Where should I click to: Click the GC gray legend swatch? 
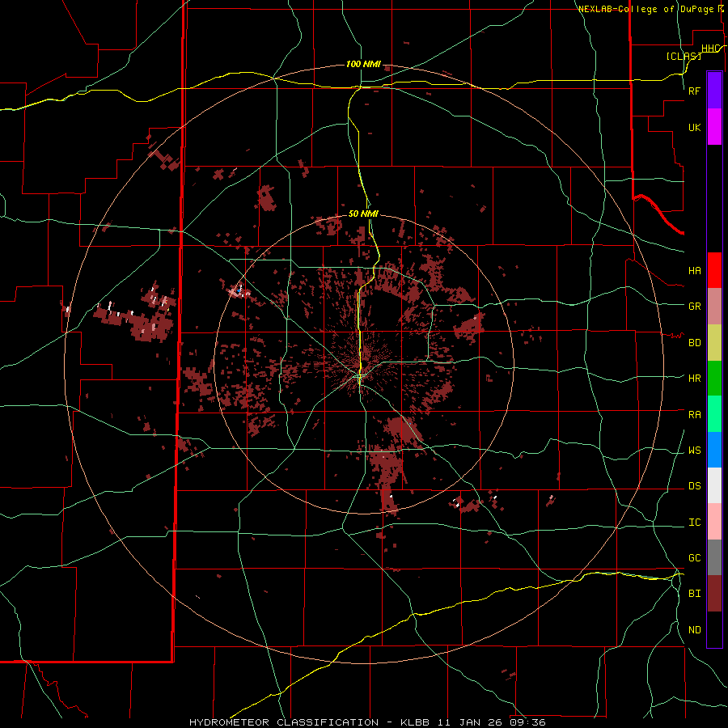[714, 557]
